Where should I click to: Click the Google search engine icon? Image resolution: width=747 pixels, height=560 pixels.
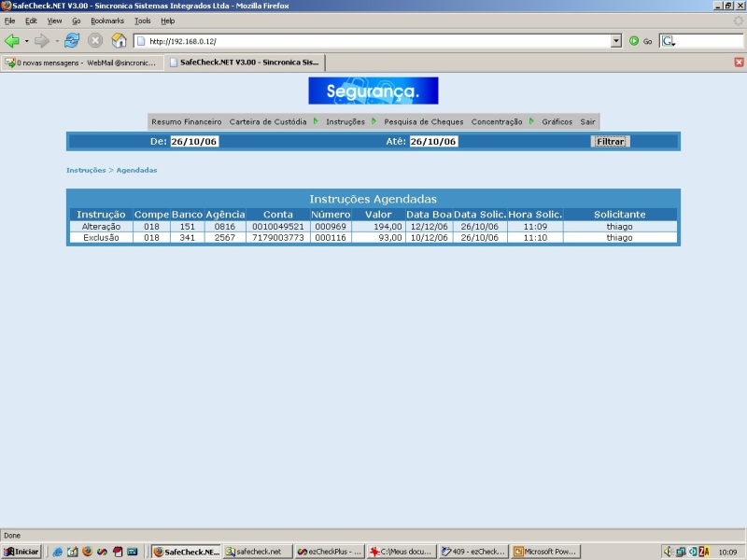[x=668, y=41]
